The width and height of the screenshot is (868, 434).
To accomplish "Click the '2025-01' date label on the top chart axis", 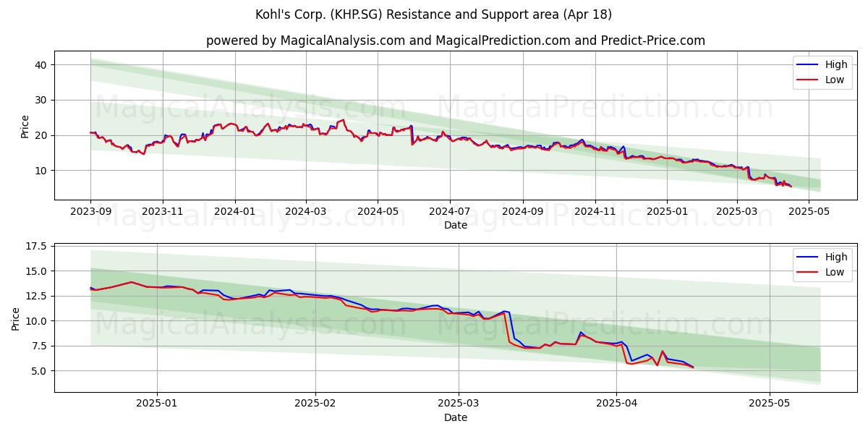I will tap(667, 213).
